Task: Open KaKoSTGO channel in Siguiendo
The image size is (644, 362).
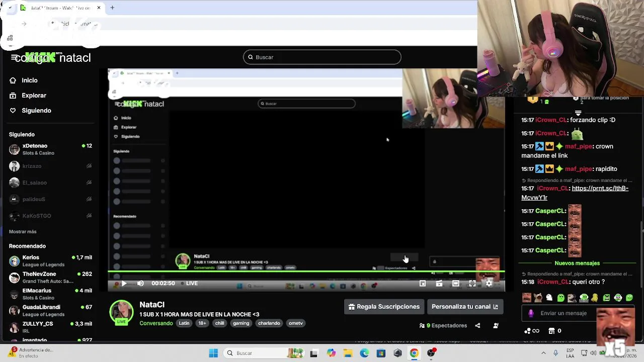Action: 50,216
